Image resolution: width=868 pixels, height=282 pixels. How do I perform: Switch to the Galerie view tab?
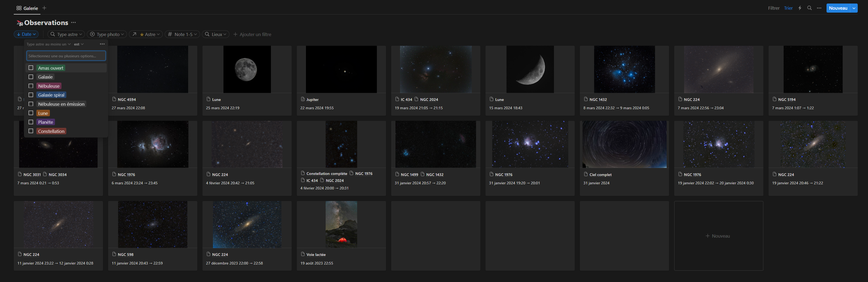[x=27, y=8]
